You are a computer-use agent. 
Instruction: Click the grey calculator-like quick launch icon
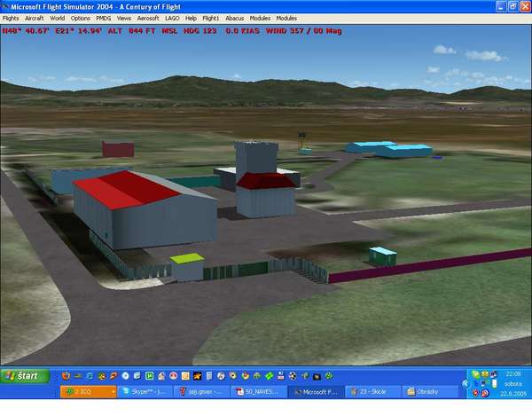209,376
